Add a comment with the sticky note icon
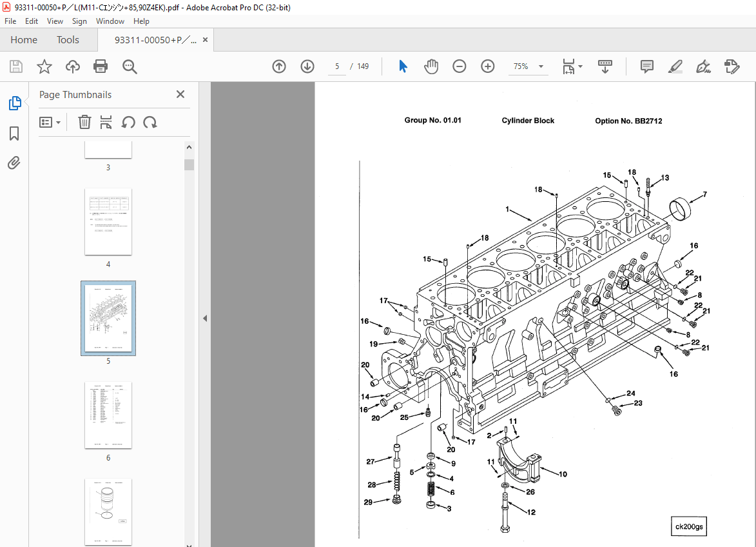The image size is (756, 547). pos(646,66)
